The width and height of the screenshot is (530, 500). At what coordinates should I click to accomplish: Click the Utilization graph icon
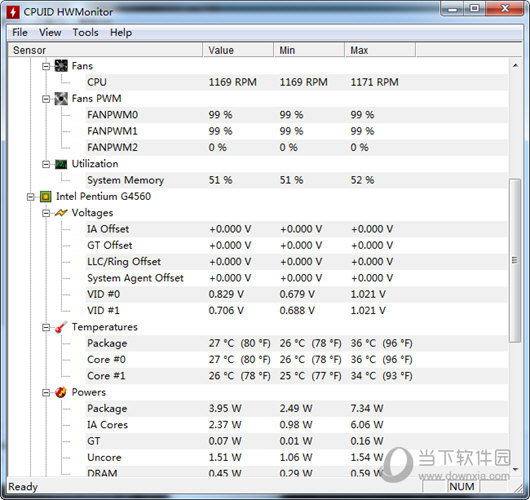click(x=61, y=164)
